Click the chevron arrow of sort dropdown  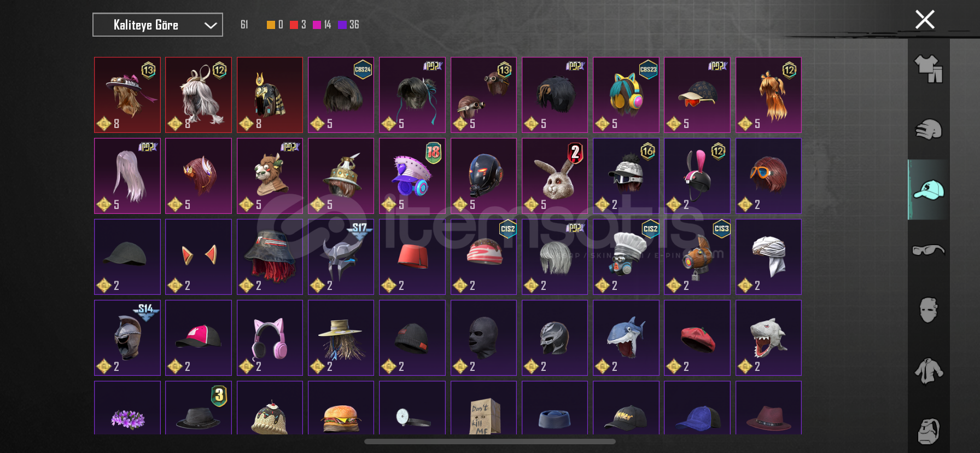(211, 25)
